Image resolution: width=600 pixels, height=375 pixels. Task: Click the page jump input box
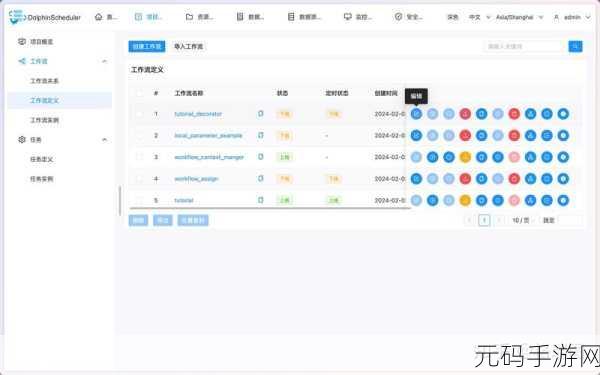[570, 220]
